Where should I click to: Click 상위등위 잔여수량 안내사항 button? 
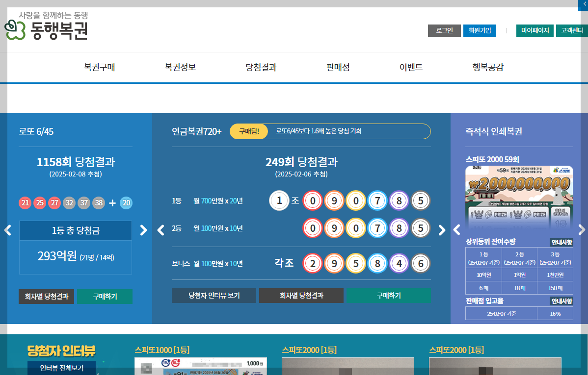[x=562, y=242]
